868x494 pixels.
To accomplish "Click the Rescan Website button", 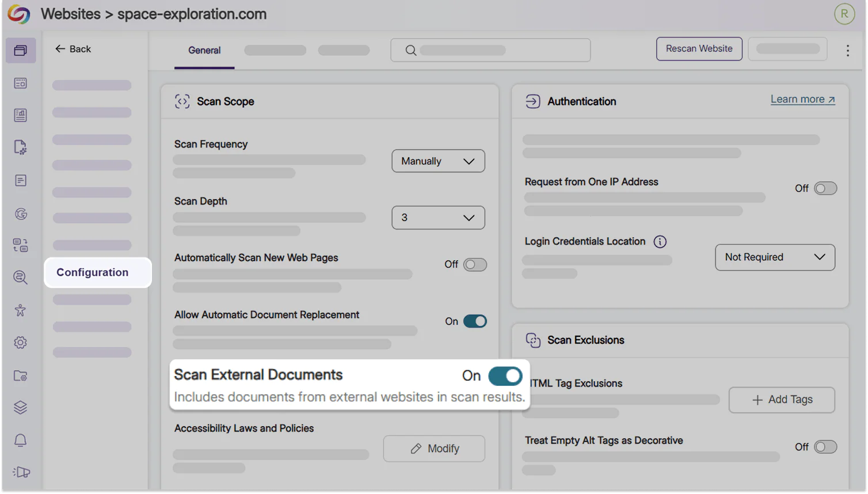I will click(699, 49).
